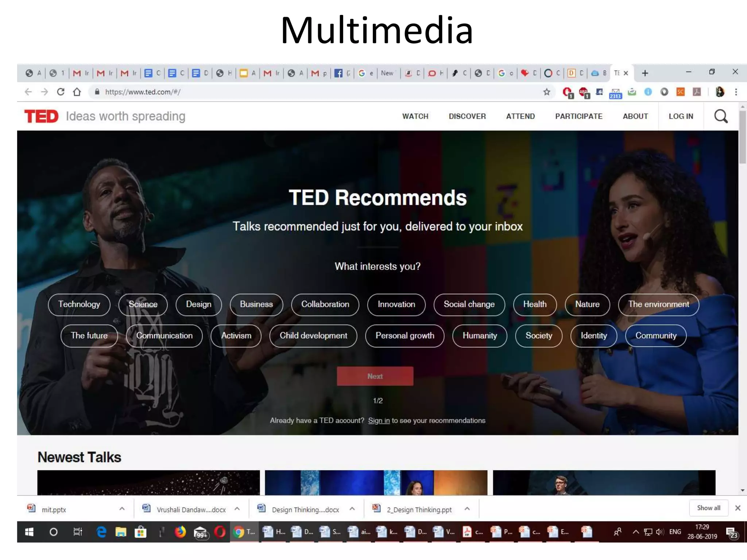Select The environment interest pill
The image size is (747, 560).
[659, 304]
